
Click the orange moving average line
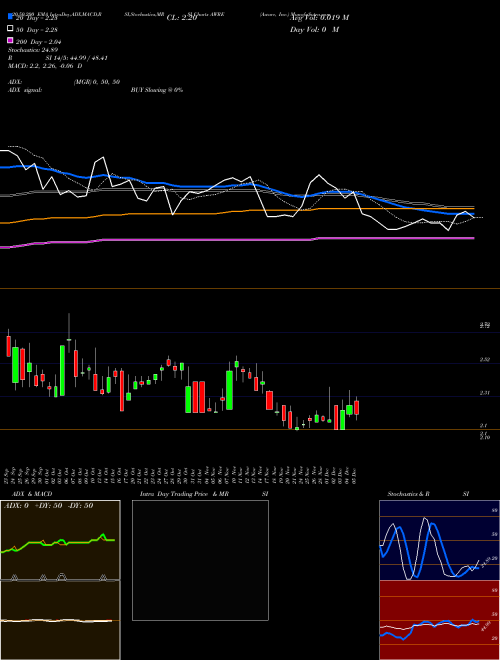coord(236,211)
